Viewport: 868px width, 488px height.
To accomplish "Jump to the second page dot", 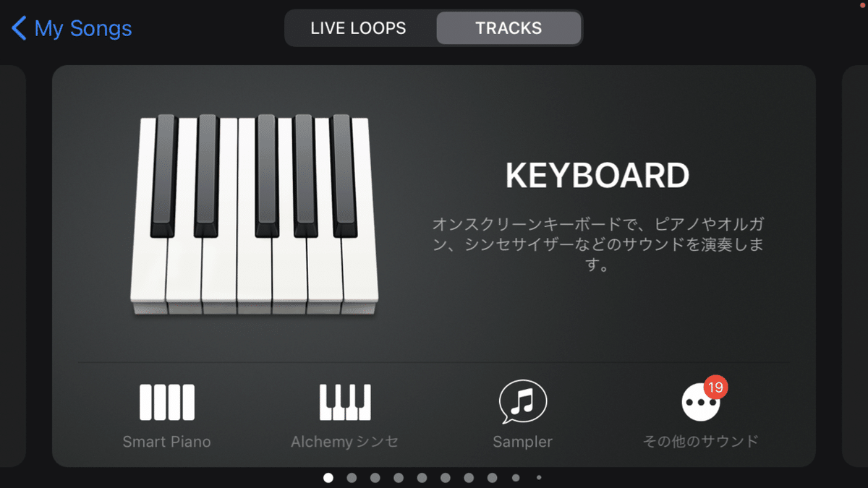I will click(x=352, y=478).
